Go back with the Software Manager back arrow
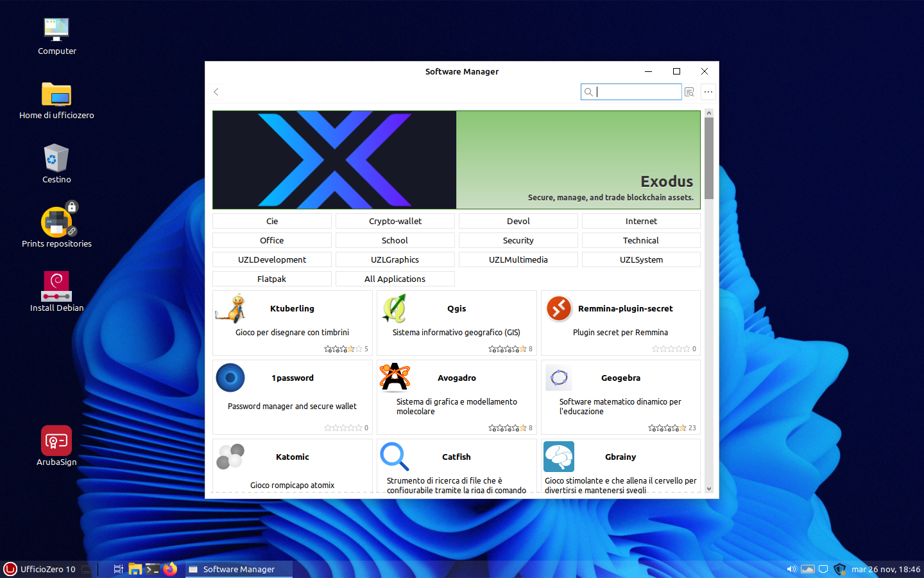 point(216,92)
